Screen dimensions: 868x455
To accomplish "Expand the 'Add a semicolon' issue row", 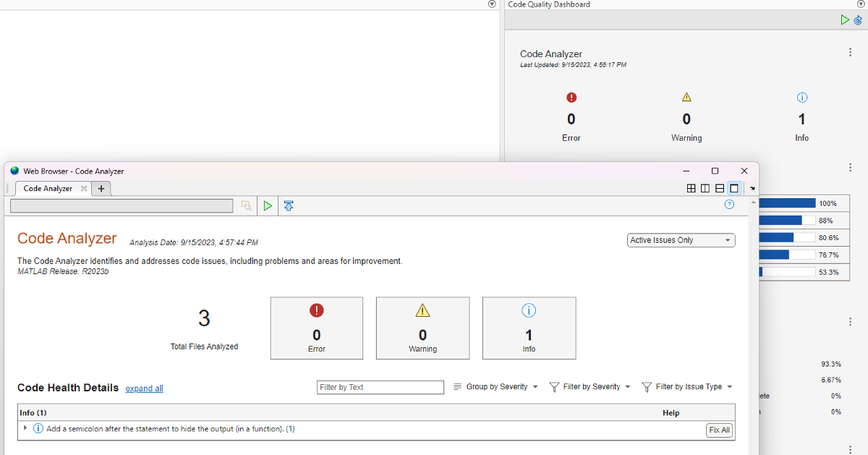I will pos(25,428).
